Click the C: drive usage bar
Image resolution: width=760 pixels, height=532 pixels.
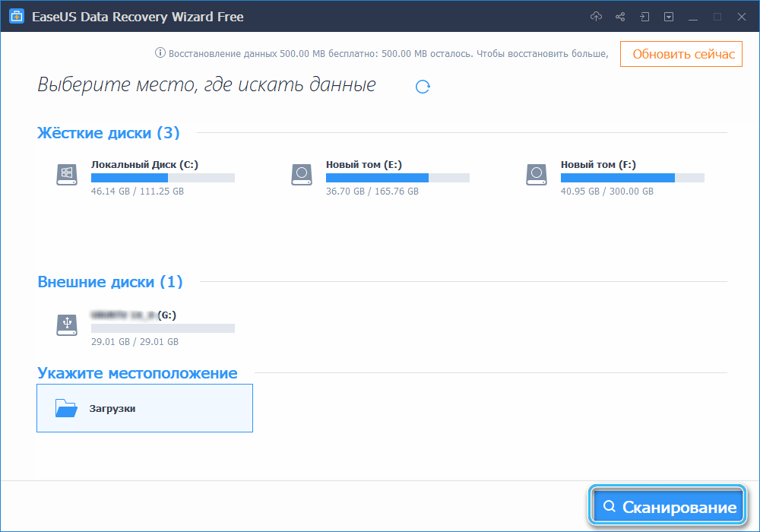[163, 178]
